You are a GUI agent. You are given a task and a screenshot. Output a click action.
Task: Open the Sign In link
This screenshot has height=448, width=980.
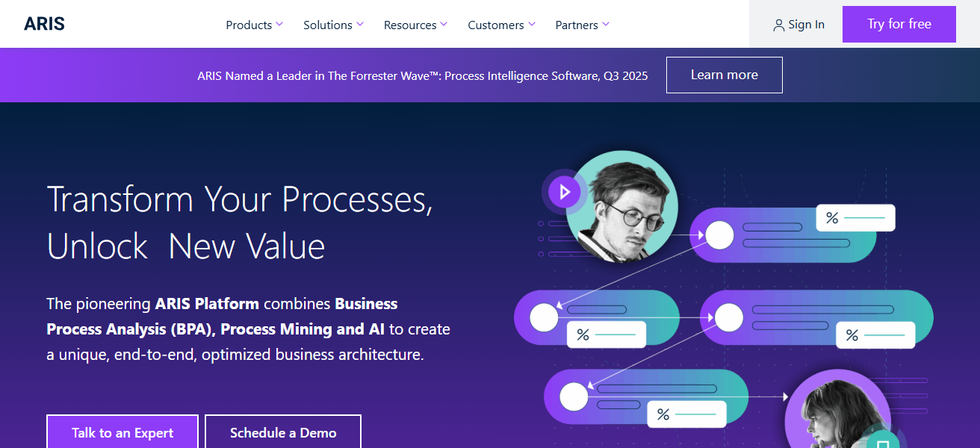pos(806,25)
